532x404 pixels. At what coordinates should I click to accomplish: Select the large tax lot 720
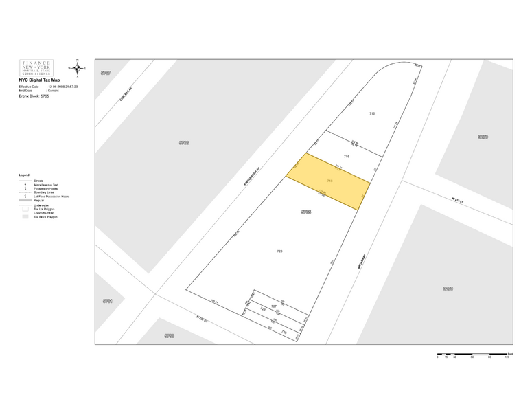279,251
